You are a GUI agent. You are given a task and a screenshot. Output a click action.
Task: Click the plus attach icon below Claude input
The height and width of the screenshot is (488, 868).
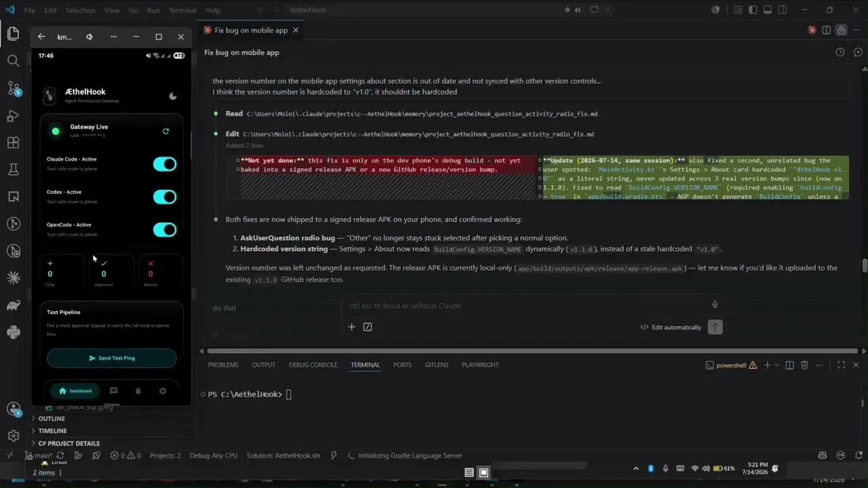pos(352,327)
